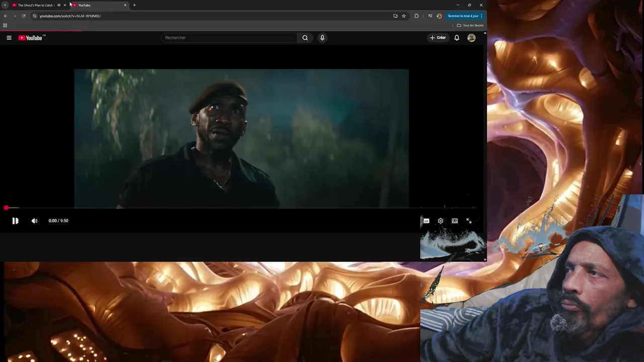Open the media controls icon in toolbar

click(430, 16)
